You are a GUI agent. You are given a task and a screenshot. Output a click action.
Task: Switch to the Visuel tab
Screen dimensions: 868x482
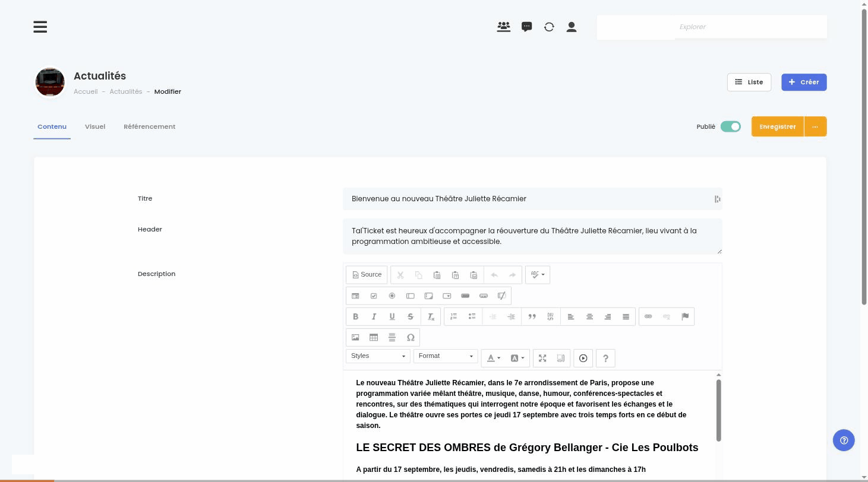click(95, 126)
